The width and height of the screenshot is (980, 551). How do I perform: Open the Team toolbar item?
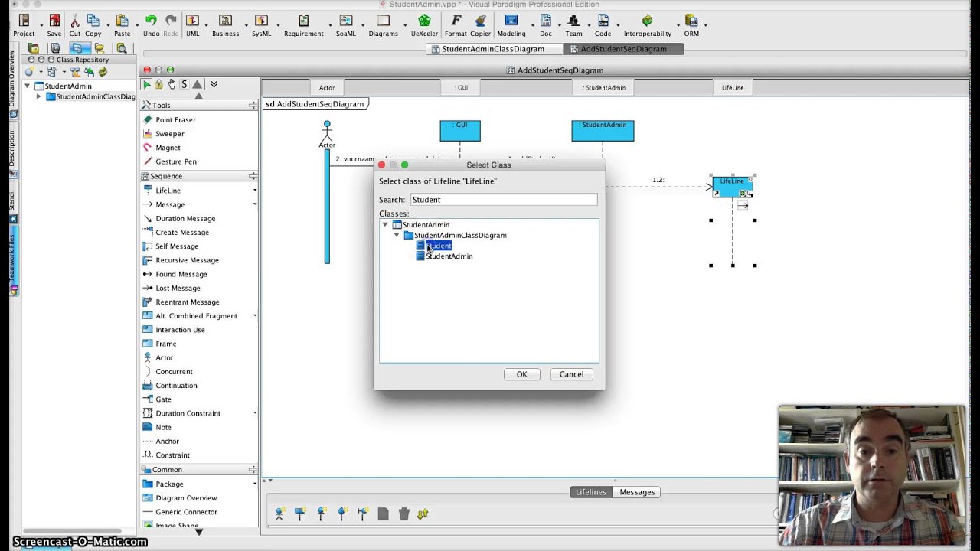tap(573, 25)
